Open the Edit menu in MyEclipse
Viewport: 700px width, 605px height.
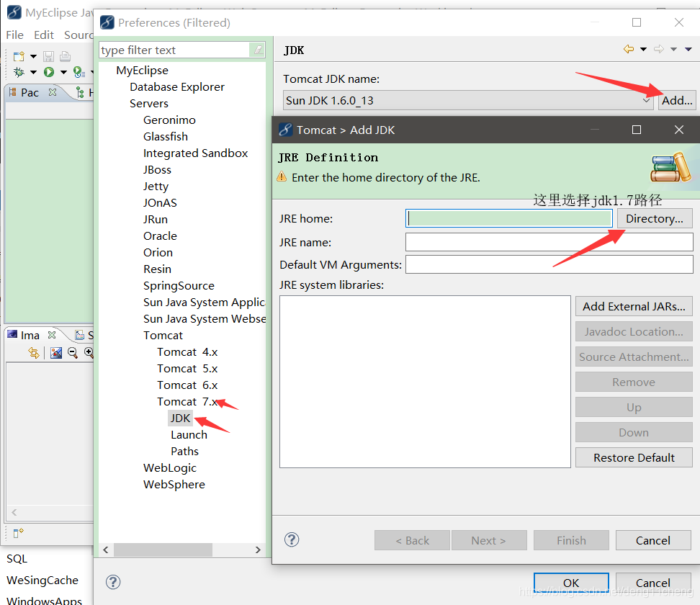44,35
